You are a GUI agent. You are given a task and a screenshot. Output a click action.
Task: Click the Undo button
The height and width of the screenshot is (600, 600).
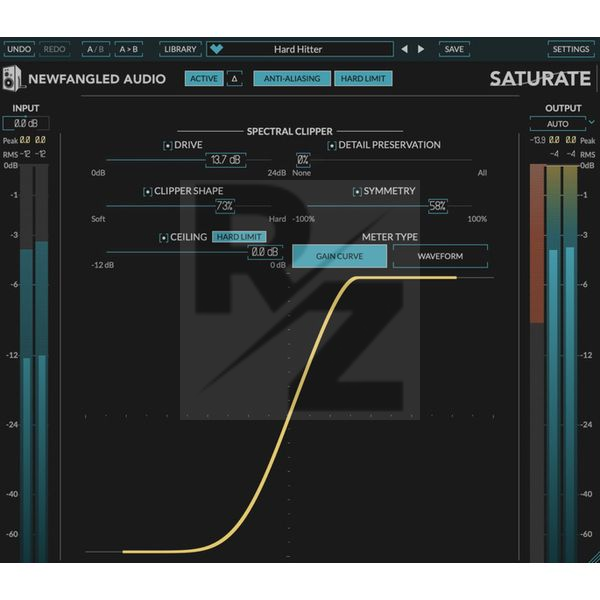click(19, 49)
